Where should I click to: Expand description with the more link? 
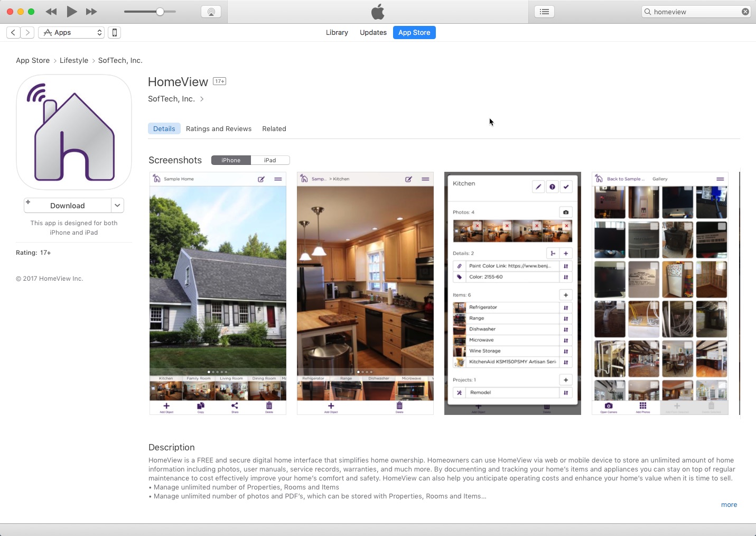click(729, 505)
